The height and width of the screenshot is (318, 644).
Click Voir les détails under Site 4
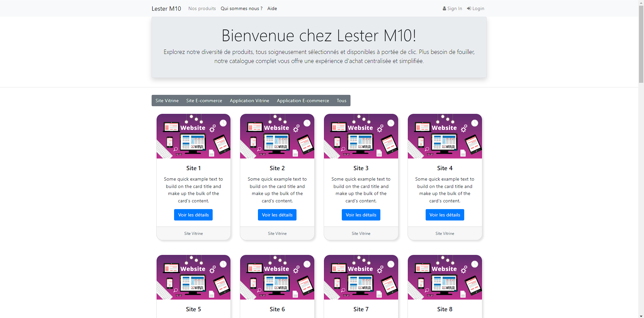click(445, 215)
